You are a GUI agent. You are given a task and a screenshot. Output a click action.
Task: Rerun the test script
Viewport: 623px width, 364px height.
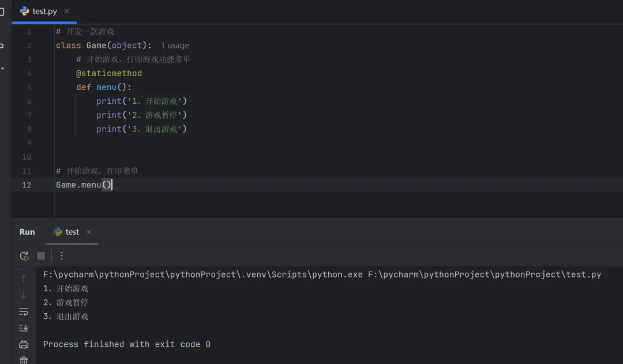point(24,256)
